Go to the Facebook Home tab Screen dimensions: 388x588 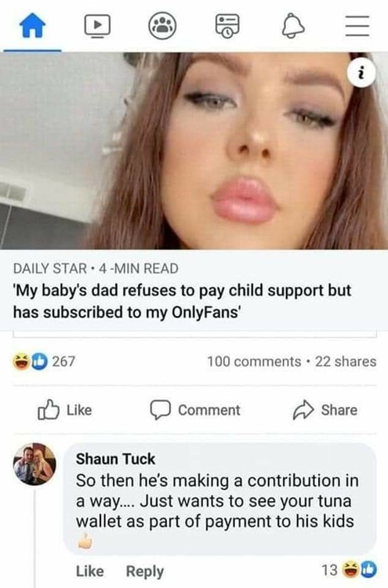(33, 26)
